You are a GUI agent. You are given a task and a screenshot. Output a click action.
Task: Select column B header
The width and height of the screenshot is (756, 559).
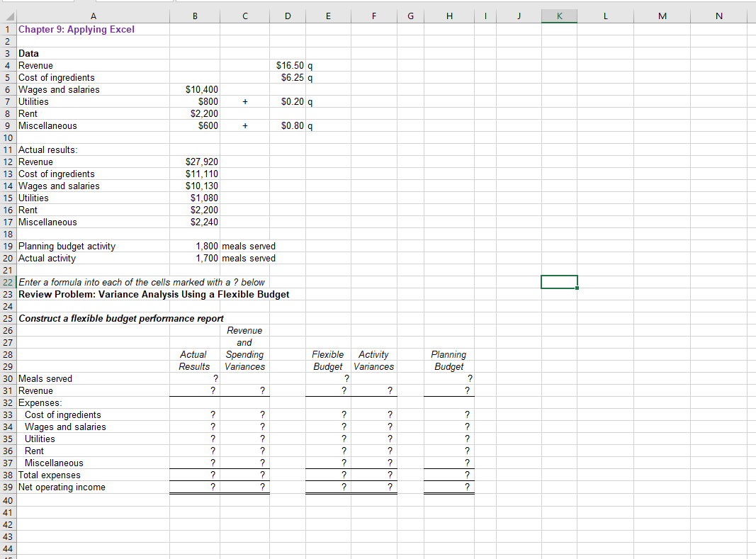195,16
